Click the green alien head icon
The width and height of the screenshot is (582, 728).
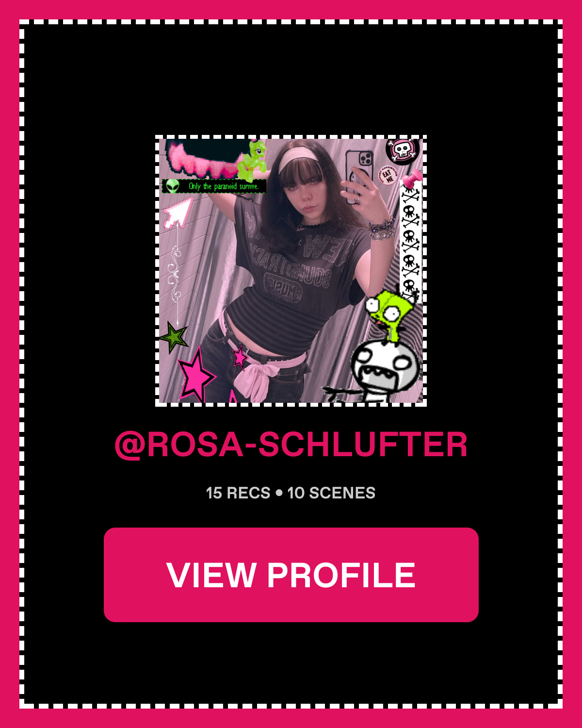click(172, 185)
